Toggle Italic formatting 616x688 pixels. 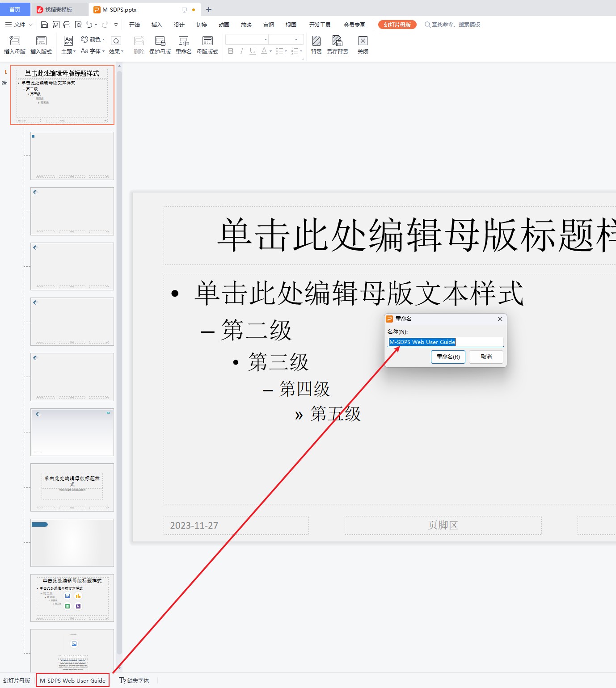(x=241, y=51)
